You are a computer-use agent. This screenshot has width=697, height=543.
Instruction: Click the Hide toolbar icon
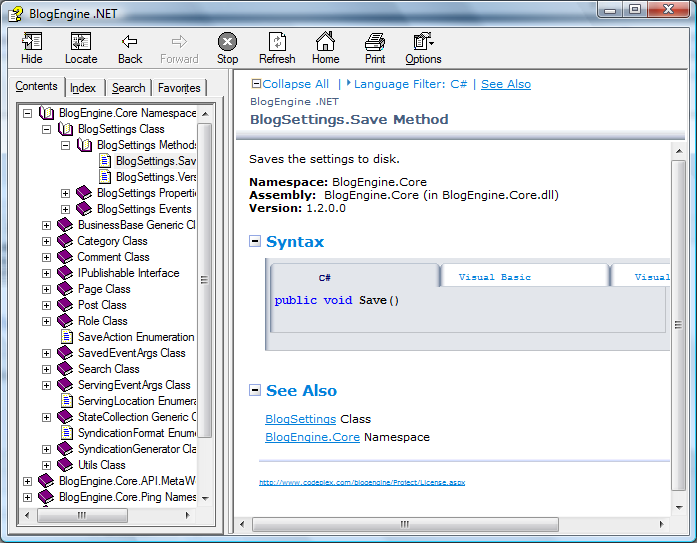click(32, 42)
